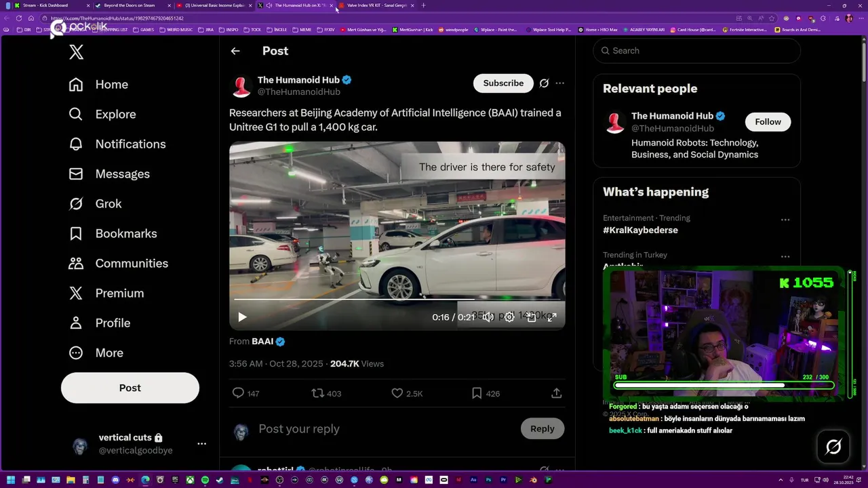The image size is (868, 488).
Task: Like the post showing 2.5K
Action: click(x=407, y=393)
